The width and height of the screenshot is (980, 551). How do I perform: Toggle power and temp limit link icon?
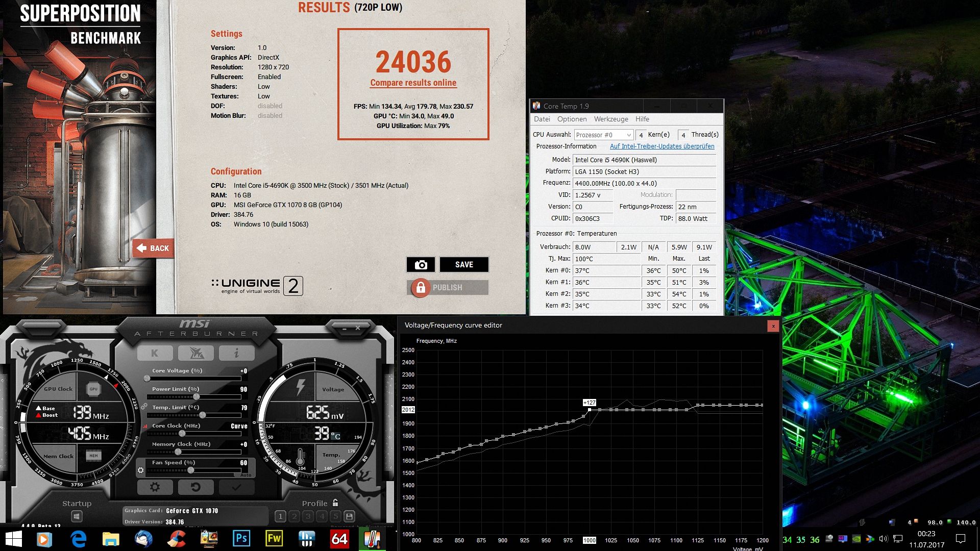coord(144,407)
